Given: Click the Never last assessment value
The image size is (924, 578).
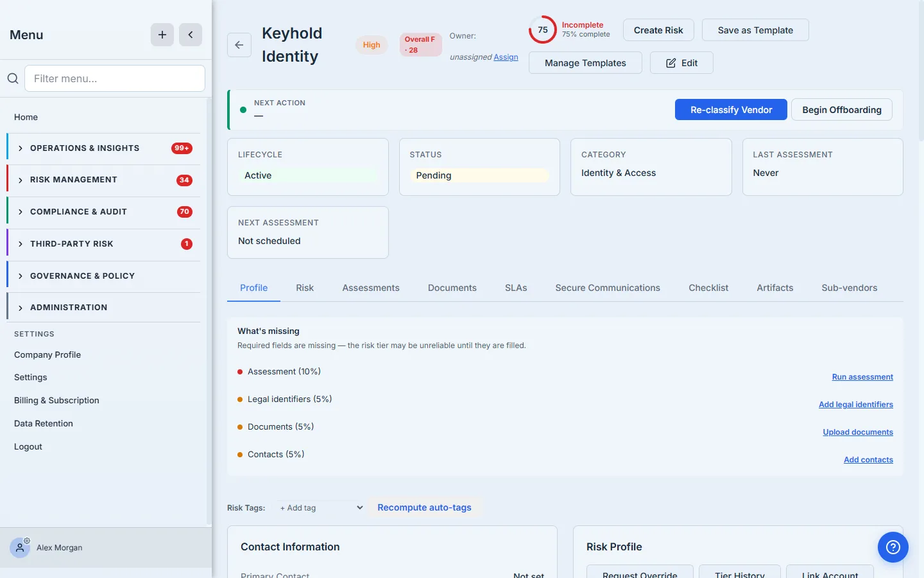Looking at the screenshot, I should coord(766,173).
